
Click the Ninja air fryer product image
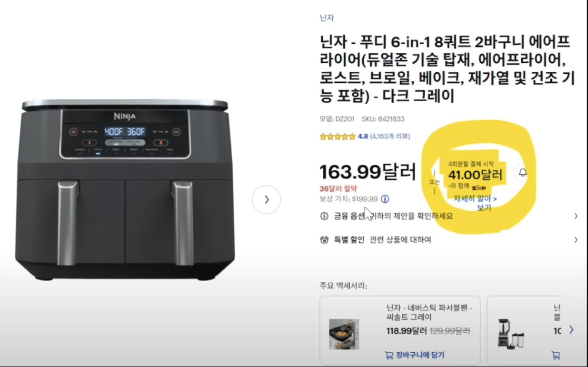(125, 190)
